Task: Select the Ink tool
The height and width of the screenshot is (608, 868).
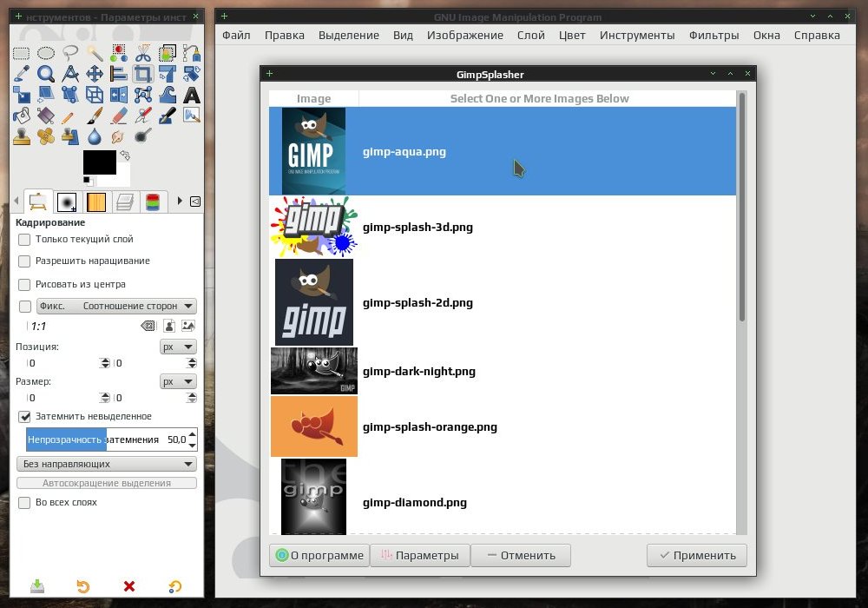Action: coord(168,116)
